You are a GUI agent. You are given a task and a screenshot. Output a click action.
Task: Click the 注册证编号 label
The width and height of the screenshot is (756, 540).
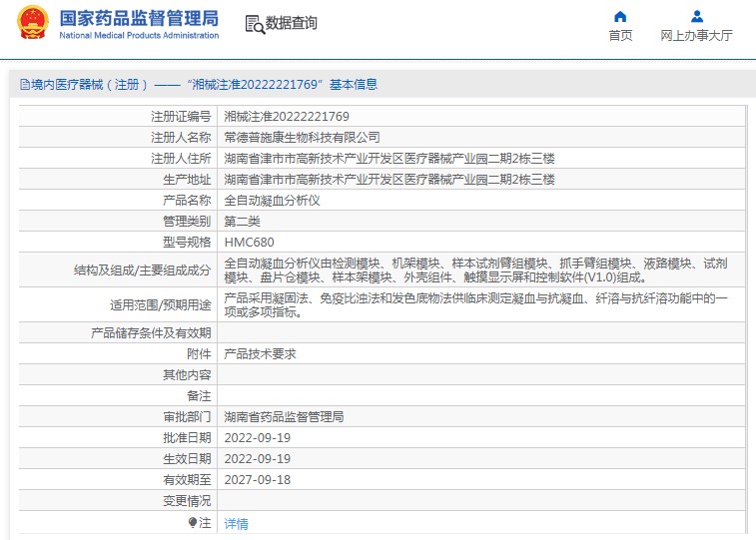(x=181, y=117)
